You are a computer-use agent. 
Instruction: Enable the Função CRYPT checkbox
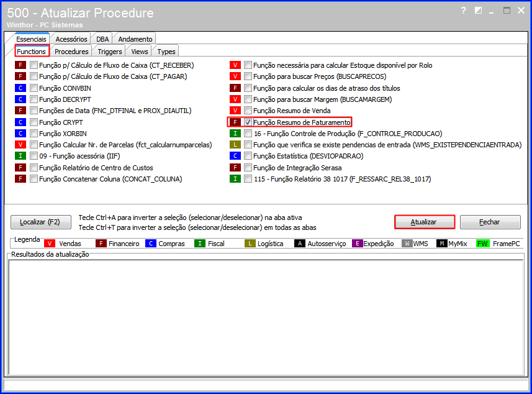click(34, 122)
